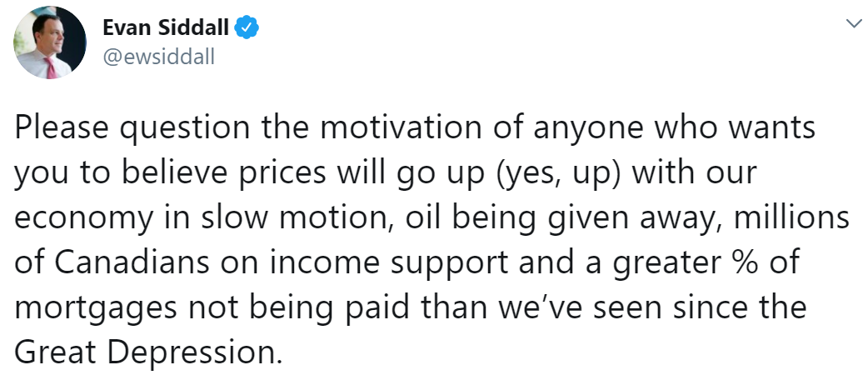Click the word "millions" in the tweet

click(x=791, y=217)
